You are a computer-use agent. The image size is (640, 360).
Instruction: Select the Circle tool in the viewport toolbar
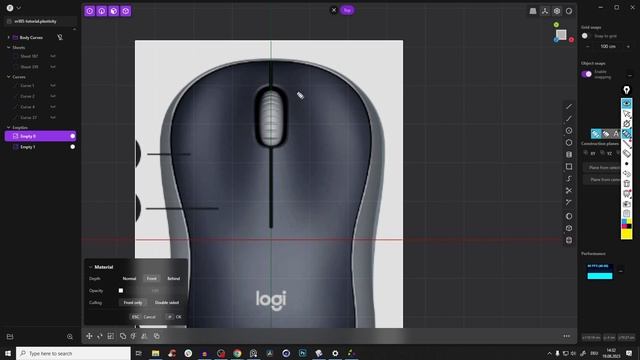point(569,131)
